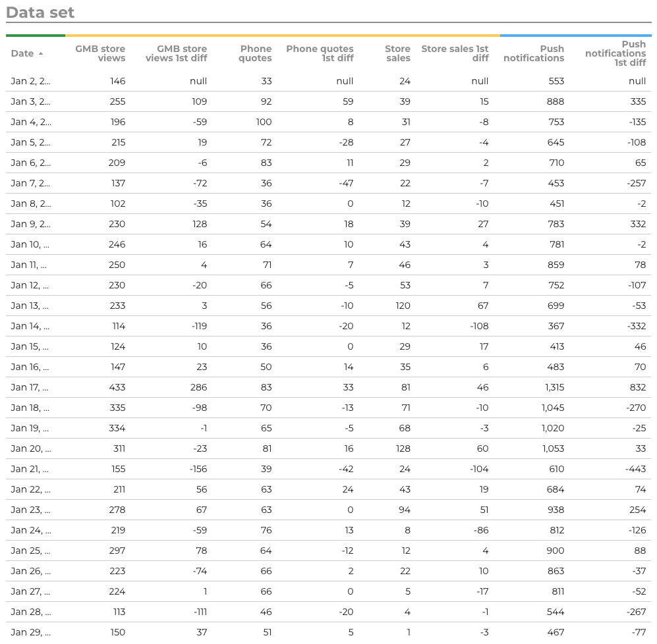Click Phone quotes 1st diff value -47

click(346, 184)
